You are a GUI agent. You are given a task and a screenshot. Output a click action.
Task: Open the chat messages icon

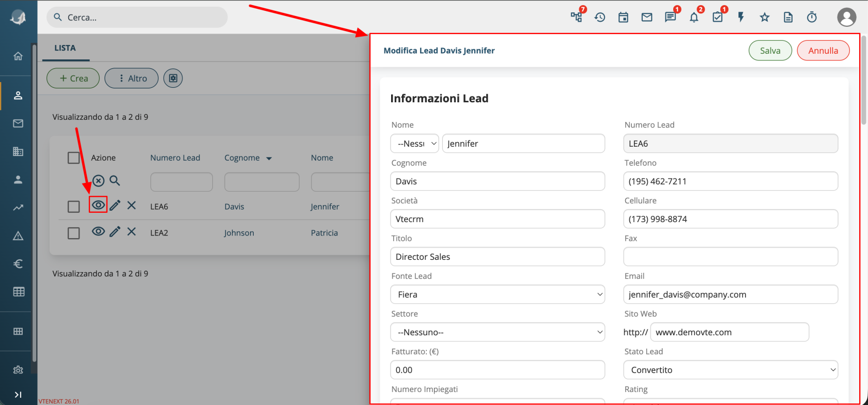[x=671, y=17]
